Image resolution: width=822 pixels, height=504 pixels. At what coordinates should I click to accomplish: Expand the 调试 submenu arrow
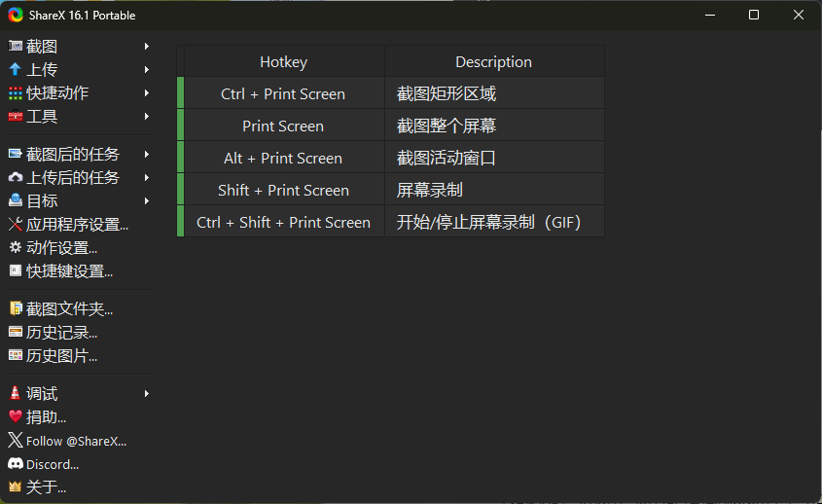click(147, 394)
